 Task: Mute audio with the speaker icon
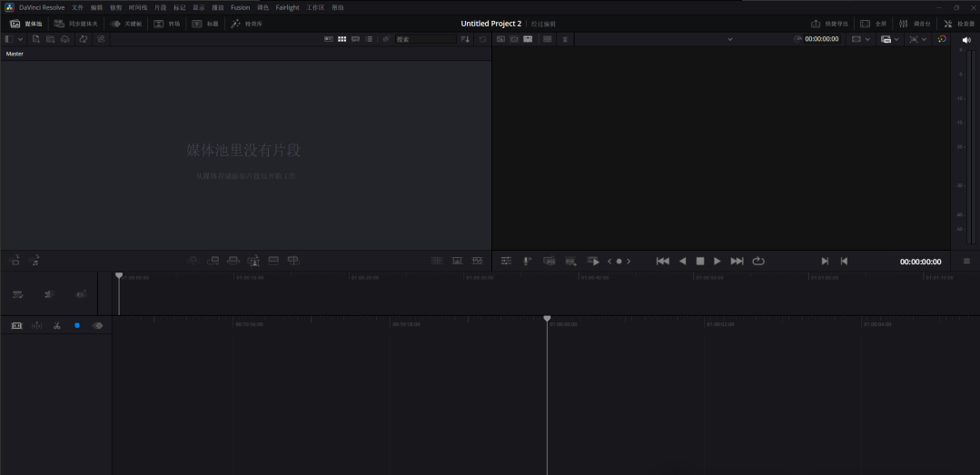(966, 40)
